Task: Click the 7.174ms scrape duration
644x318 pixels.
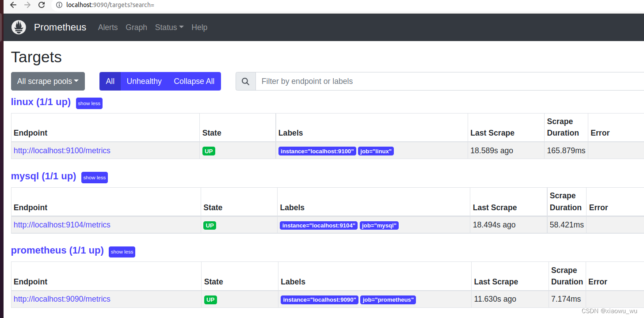Action: point(566,299)
